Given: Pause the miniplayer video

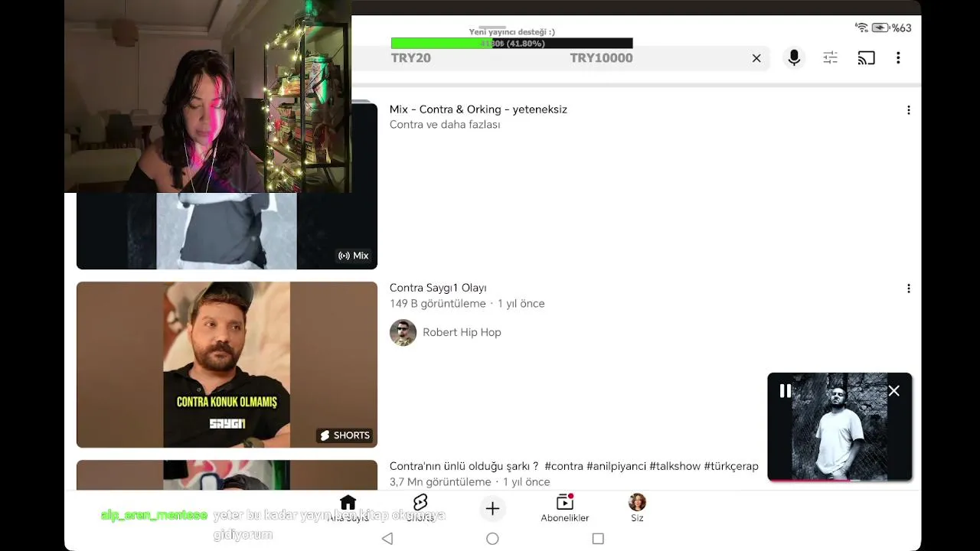Looking at the screenshot, I should point(785,391).
